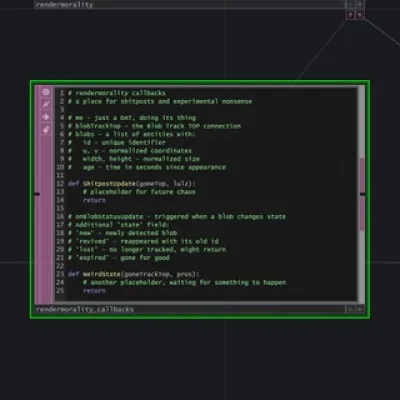This screenshot has width=400, height=400.
Task: Click output connector on callbacks DAT right edge
Action: pos(363,194)
